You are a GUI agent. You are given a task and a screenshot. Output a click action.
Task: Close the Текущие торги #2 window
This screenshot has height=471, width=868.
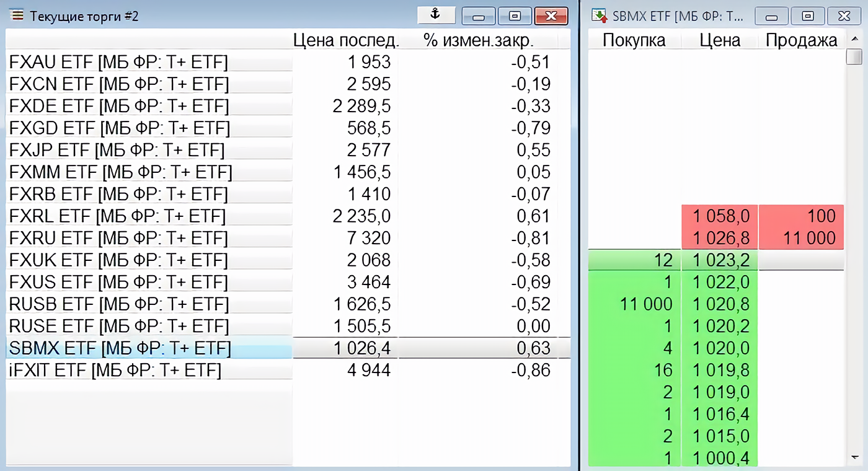tap(551, 16)
